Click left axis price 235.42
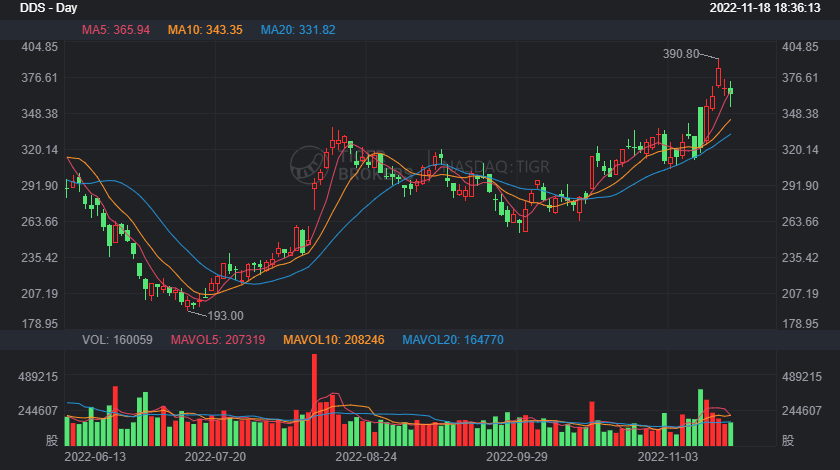Screen dimensions: 840x470 (x=40, y=257)
